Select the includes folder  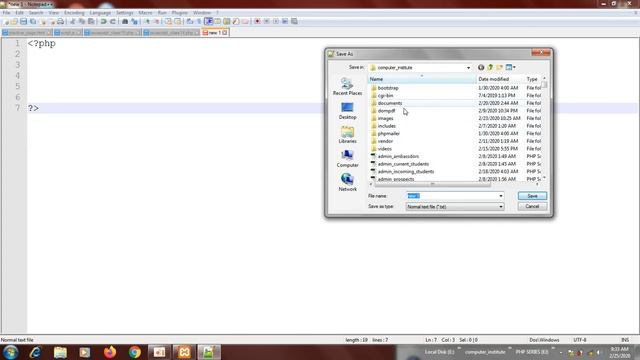(387, 126)
